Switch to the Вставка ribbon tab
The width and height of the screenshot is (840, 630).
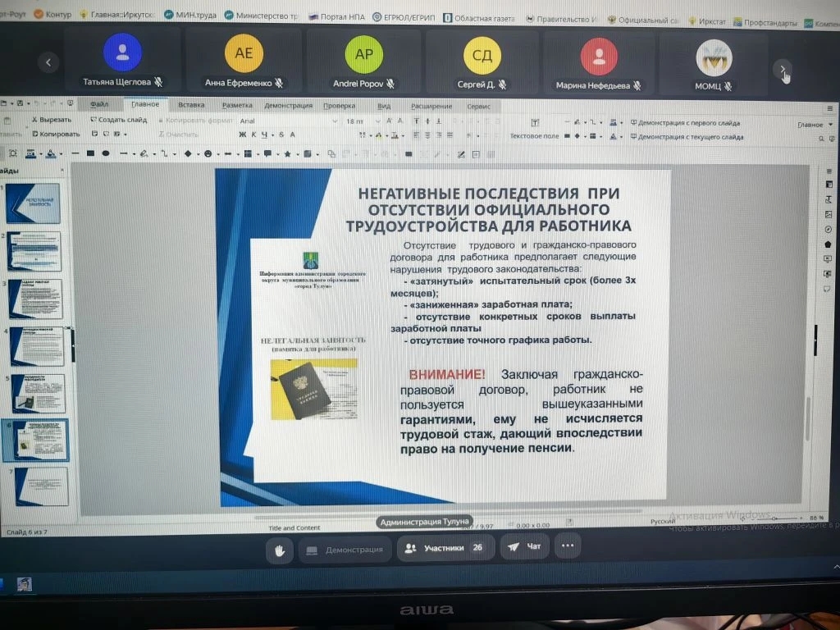tap(191, 105)
